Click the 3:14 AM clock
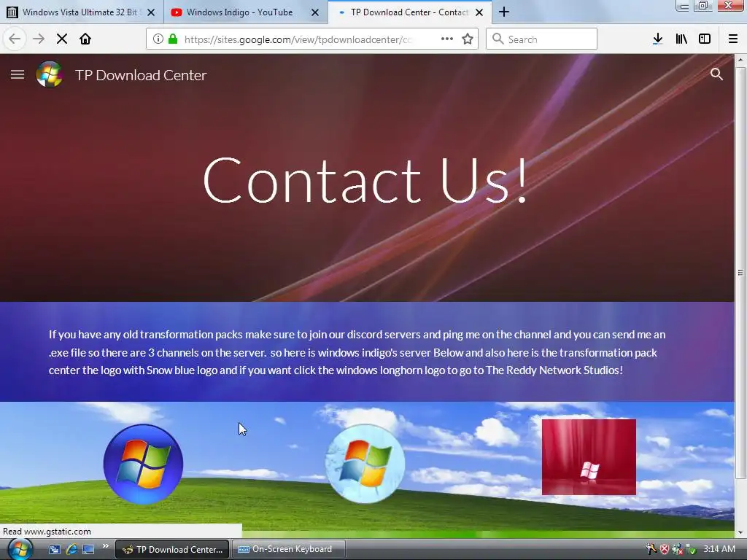The width and height of the screenshot is (747, 560). point(719,549)
